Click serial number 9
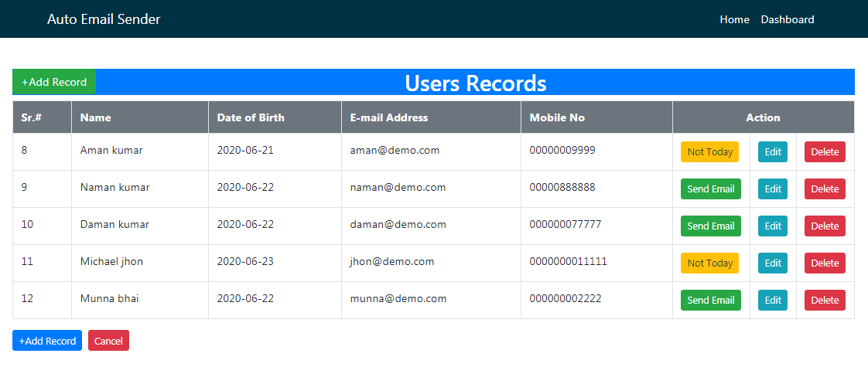 pos(24,188)
